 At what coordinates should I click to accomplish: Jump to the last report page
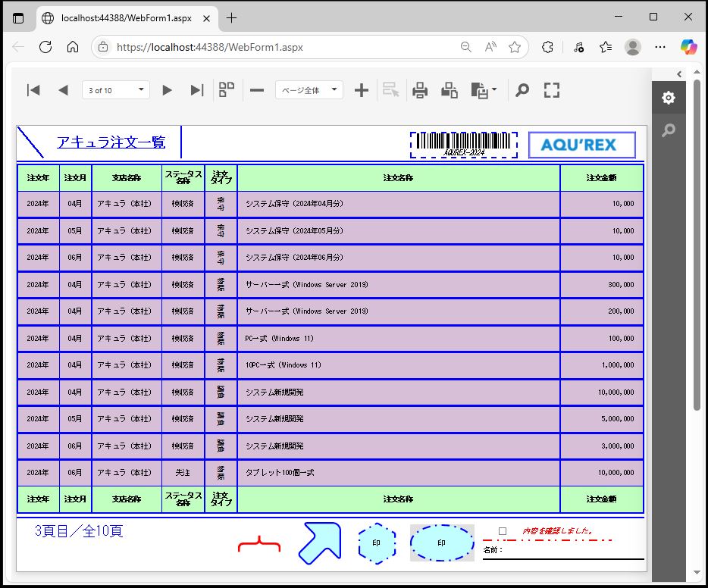[197, 90]
